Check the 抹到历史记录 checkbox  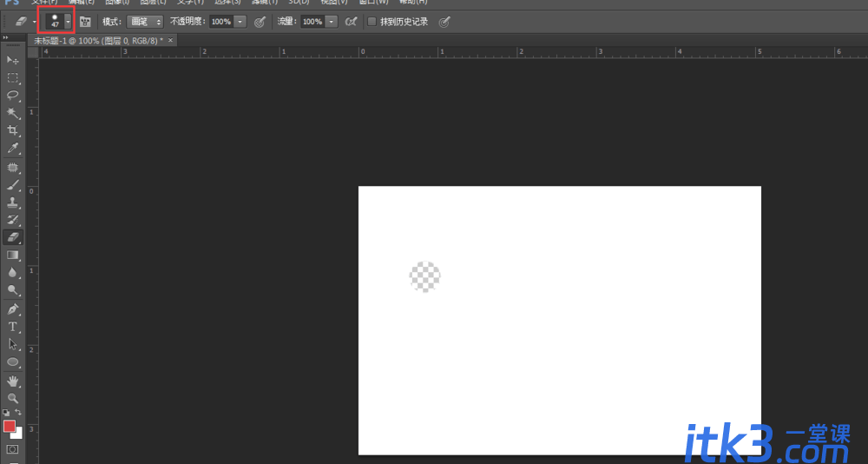(372, 22)
